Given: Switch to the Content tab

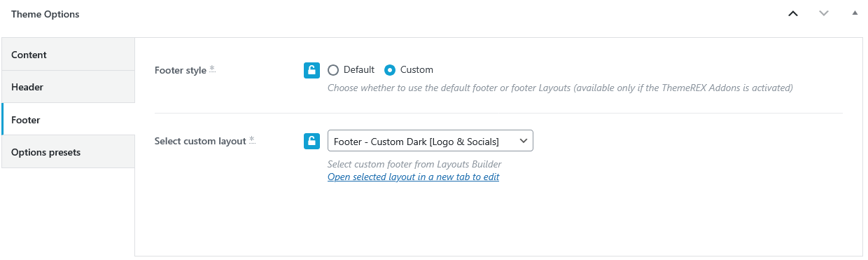Looking at the screenshot, I should pyautogui.click(x=68, y=55).
